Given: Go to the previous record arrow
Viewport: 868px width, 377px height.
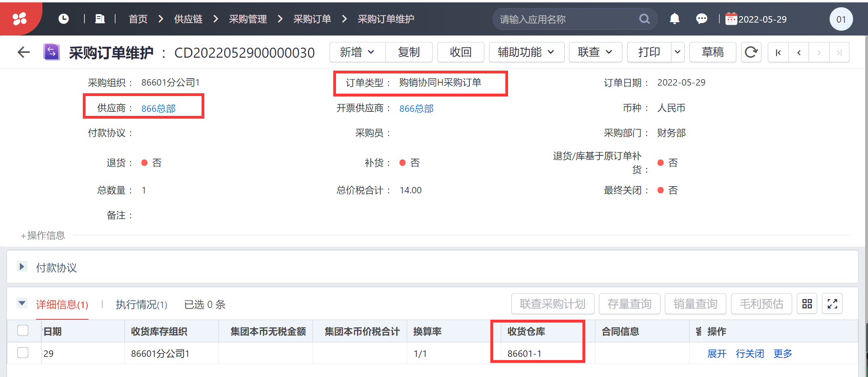Looking at the screenshot, I should pyautogui.click(x=799, y=52).
